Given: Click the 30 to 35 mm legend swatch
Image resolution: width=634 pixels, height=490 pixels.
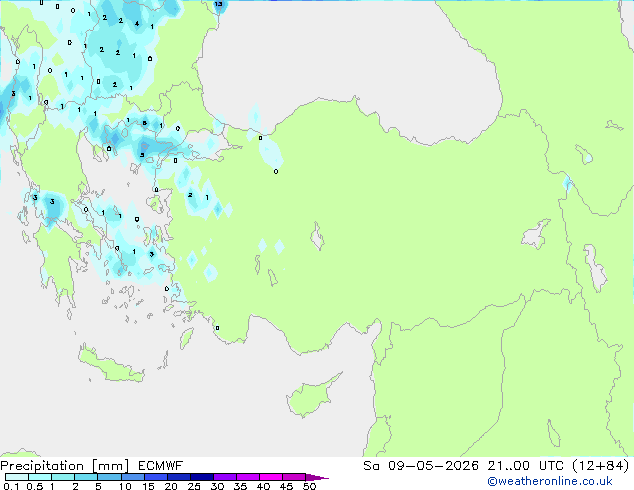Looking at the screenshot, I should 225,477.
